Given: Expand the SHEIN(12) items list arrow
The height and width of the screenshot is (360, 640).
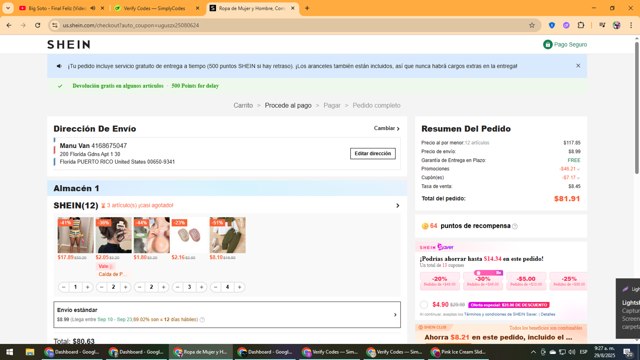Looking at the screenshot, I should (398, 206).
